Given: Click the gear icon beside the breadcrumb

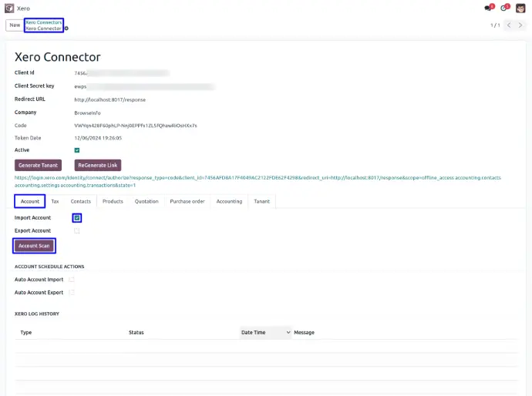Looking at the screenshot, I should point(66,29).
